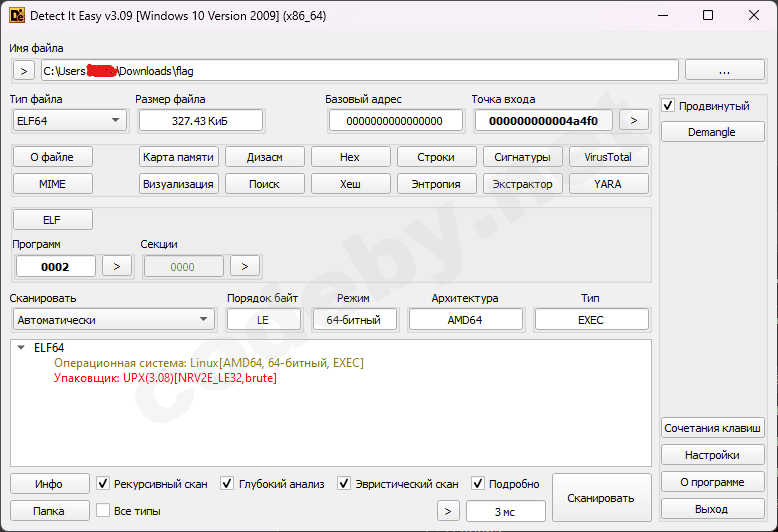Click '>' button next to Секции 0000
Viewport: 778px width, 532px height.
[x=245, y=266]
